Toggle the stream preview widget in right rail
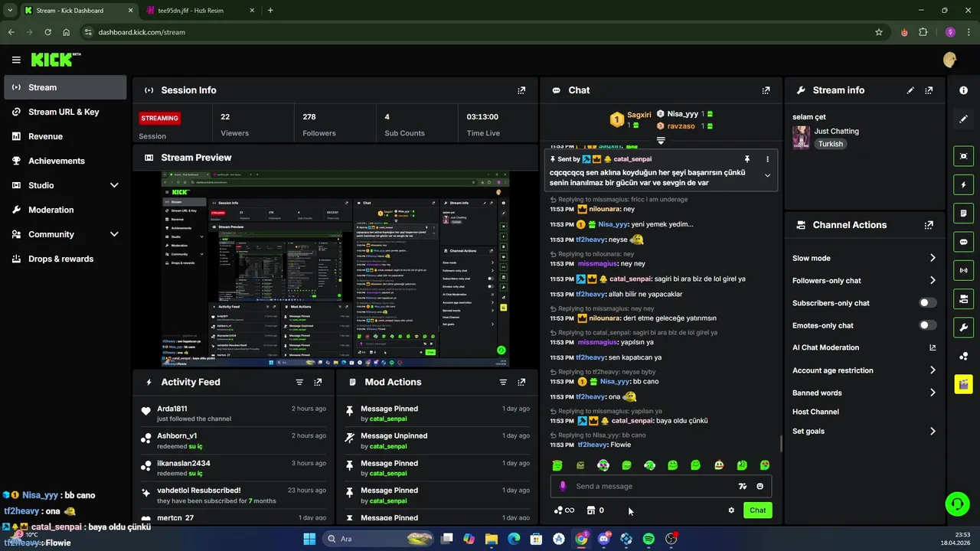The image size is (980, 551). coord(963,156)
